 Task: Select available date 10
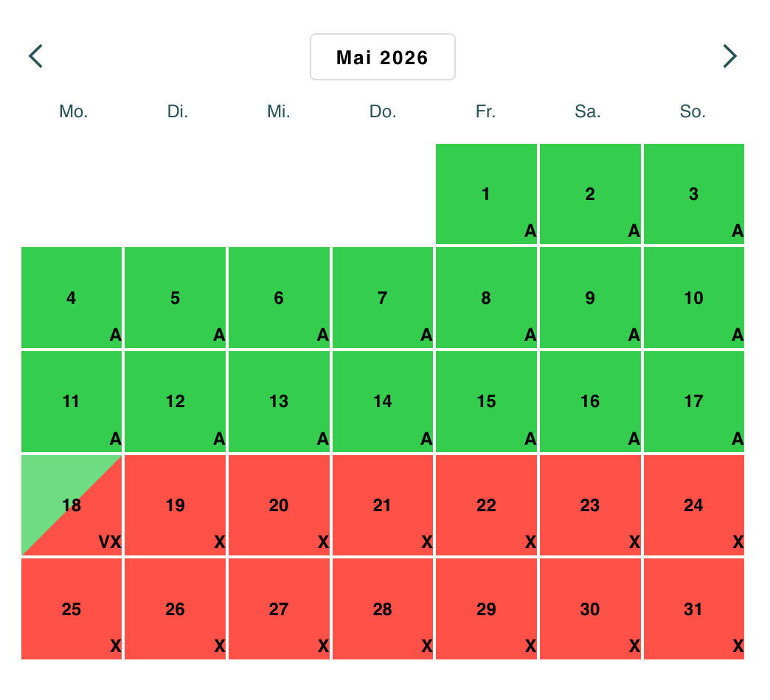(x=693, y=298)
